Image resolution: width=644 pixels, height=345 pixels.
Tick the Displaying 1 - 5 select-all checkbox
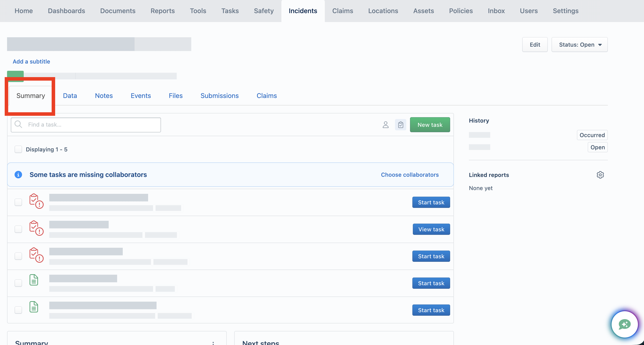tap(18, 149)
